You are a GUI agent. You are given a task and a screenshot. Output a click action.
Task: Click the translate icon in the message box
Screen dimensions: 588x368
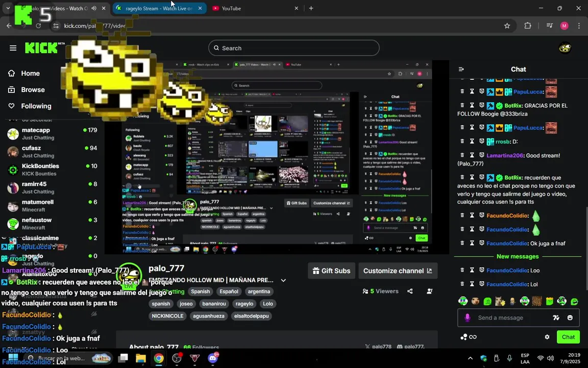pyautogui.click(x=556, y=318)
